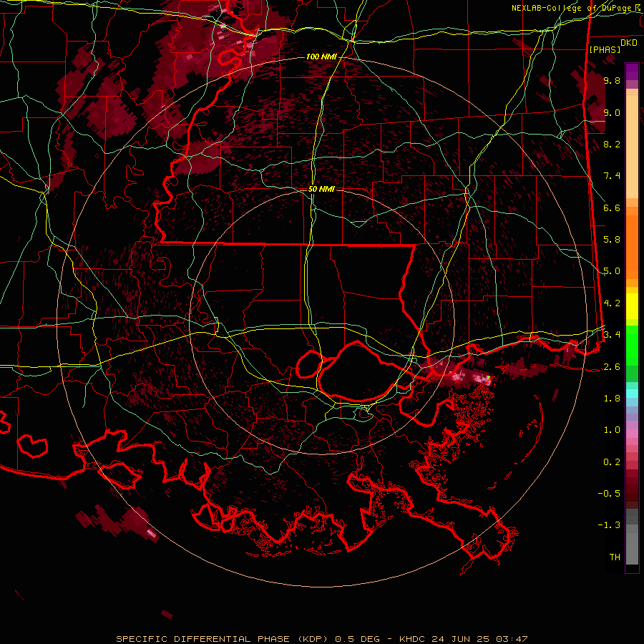Click the 0.2 value on color scale
The width and height of the screenshot is (644, 644).
[x=612, y=462]
